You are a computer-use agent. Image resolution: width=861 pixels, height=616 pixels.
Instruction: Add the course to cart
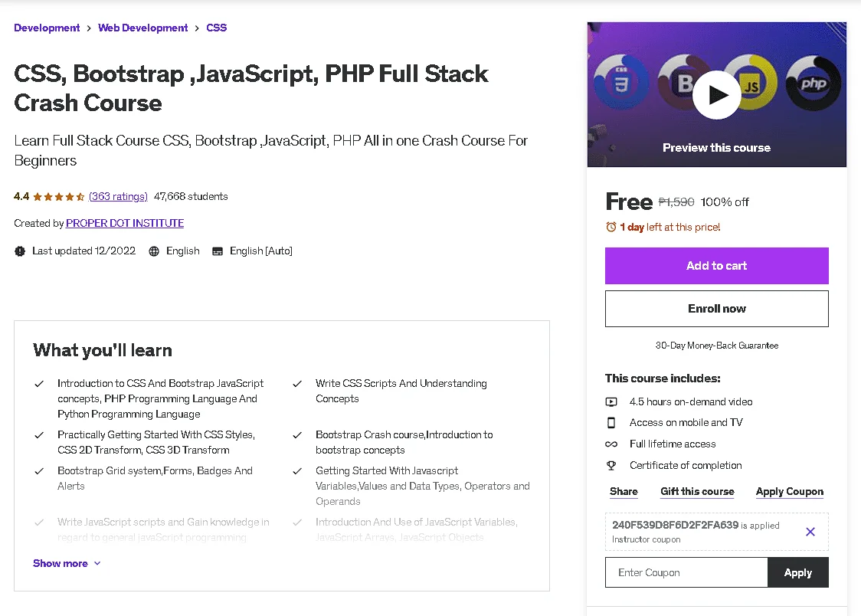point(716,266)
